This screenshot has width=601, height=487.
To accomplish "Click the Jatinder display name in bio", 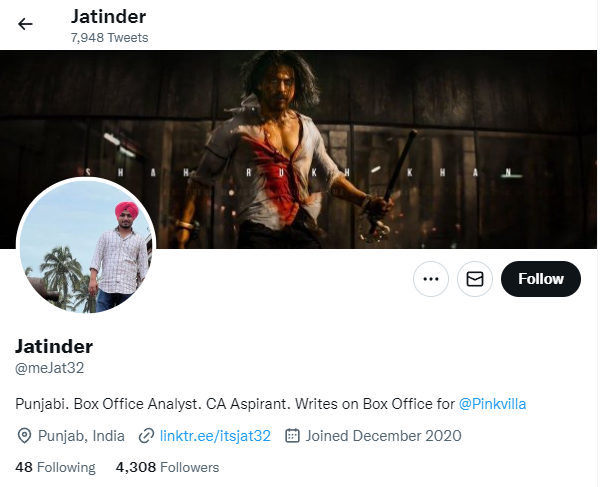I will [54, 347].
